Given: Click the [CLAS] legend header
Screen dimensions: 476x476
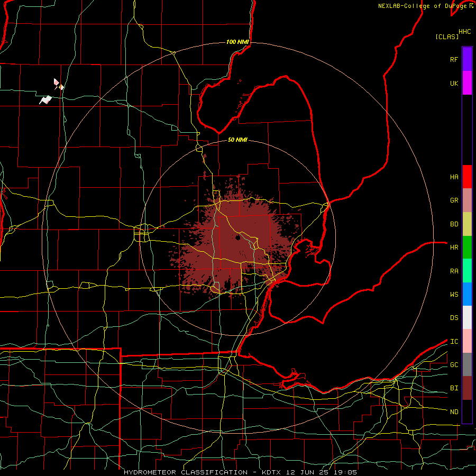Looking at the screenshot, I should (447, 36).
